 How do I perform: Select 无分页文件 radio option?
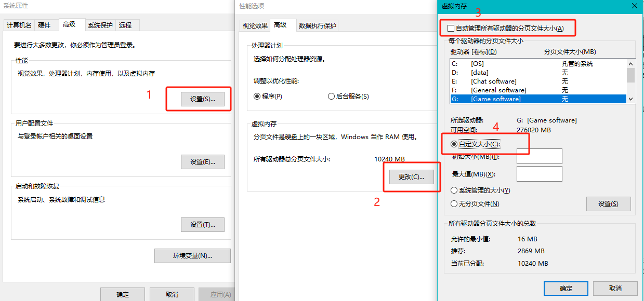[x=454, y=204]
